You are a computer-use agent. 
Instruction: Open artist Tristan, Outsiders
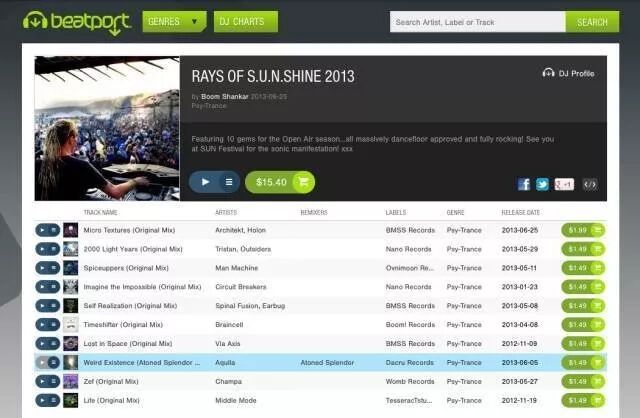coord(243,249)
